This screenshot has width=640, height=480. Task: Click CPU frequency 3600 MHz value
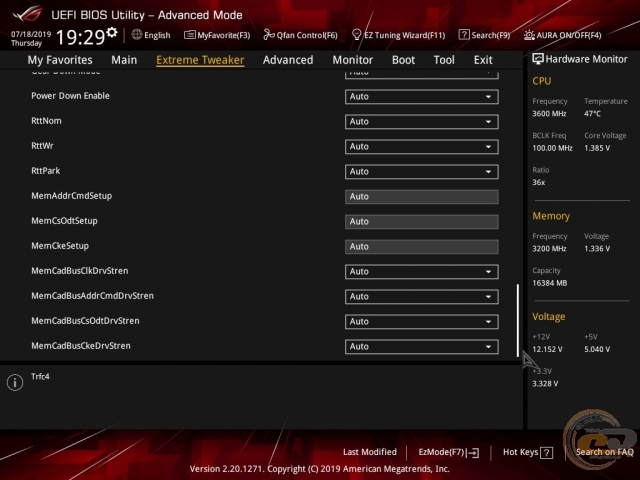[549, 113]
